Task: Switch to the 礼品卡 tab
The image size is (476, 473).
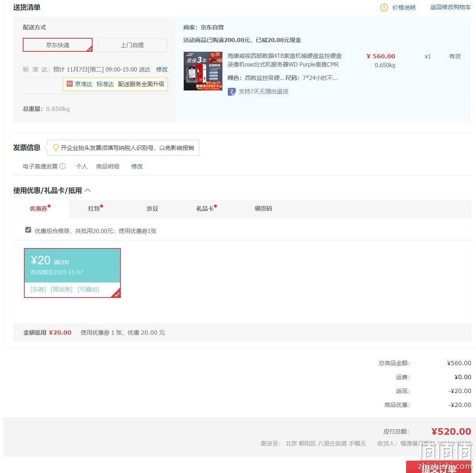Action: [x=205, y=209]
